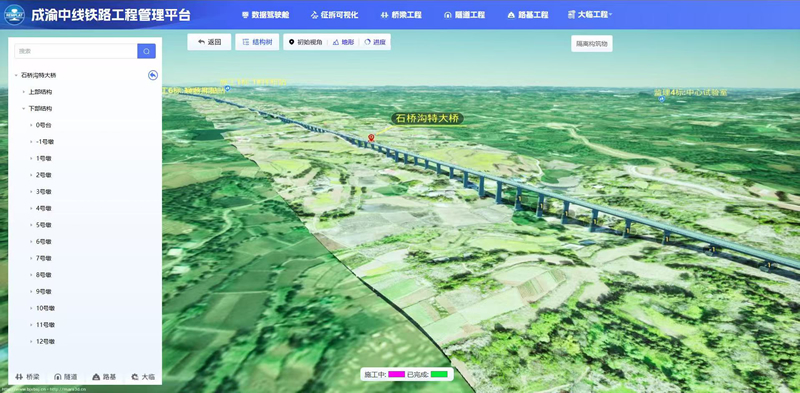Viewport: 800px width, 393px height.
Task: Open the 大临工程 dropdown menu
Action: point(590,15)
